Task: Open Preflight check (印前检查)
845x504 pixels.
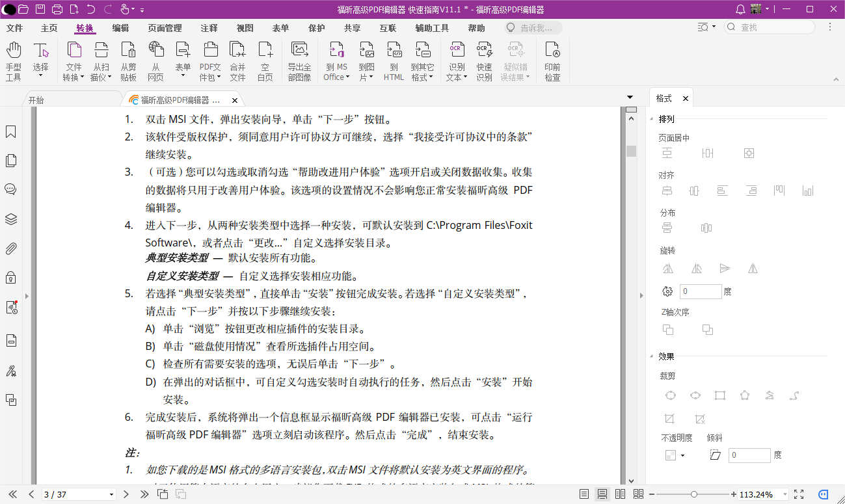Action: pos(552,62)
